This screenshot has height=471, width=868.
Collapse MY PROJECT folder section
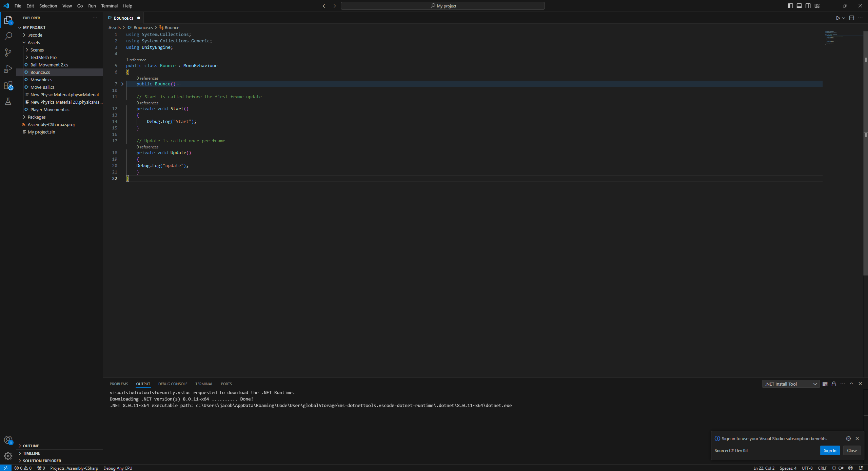pos(59,27)
